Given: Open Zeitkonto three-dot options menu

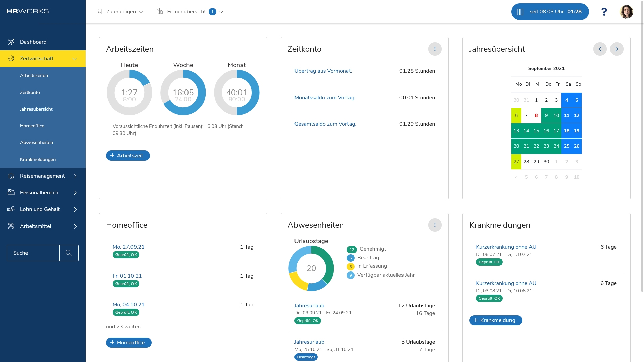Looking at the screenshot, I should [435, 49].
